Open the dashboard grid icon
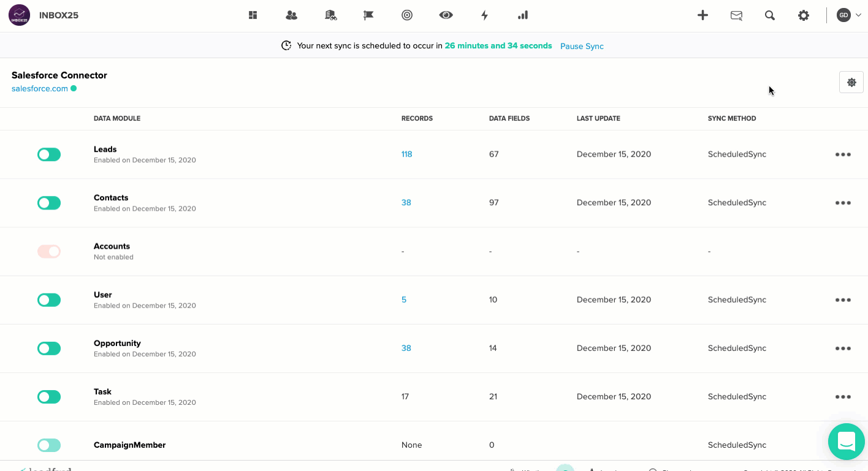 pyautogui.click(x=253, y=15)
